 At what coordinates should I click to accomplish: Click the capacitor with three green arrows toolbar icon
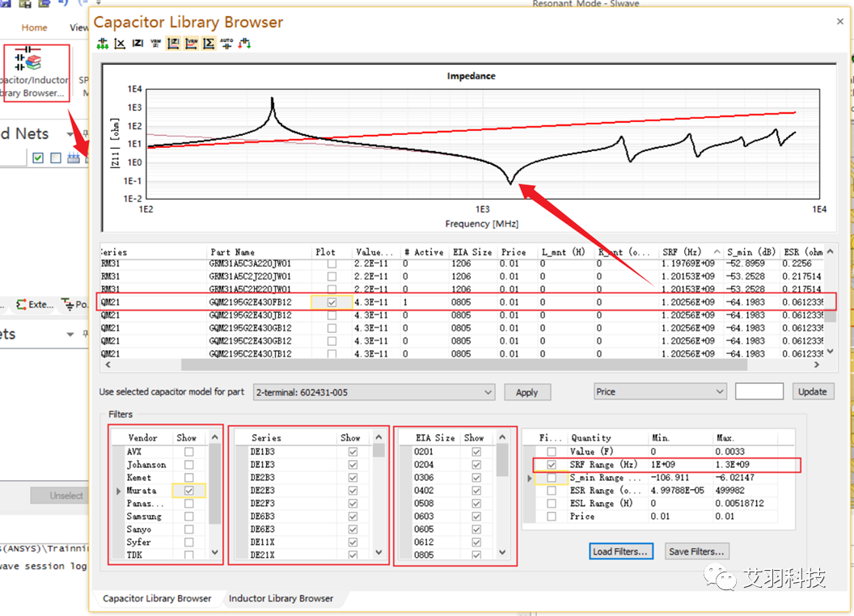click(x=103, y=44)
